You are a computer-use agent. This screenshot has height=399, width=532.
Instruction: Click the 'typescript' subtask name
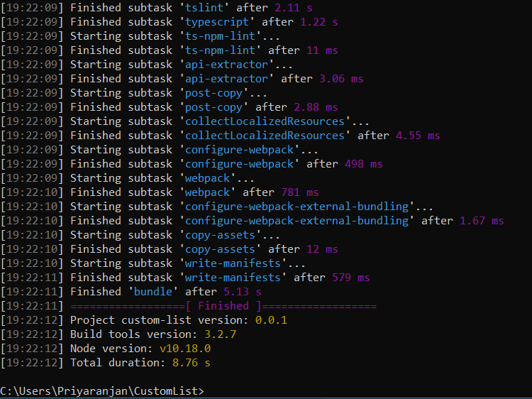tap(217, 22)
